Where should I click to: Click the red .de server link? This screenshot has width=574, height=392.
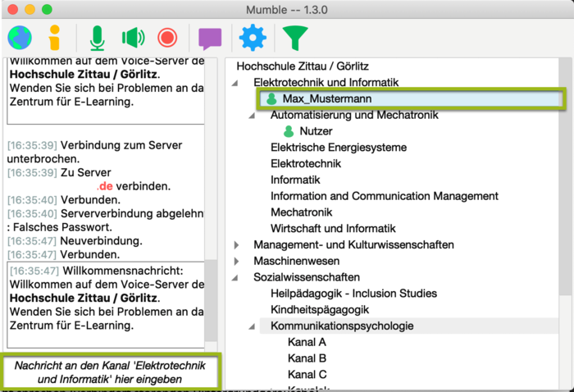click(x=105, y=186)
